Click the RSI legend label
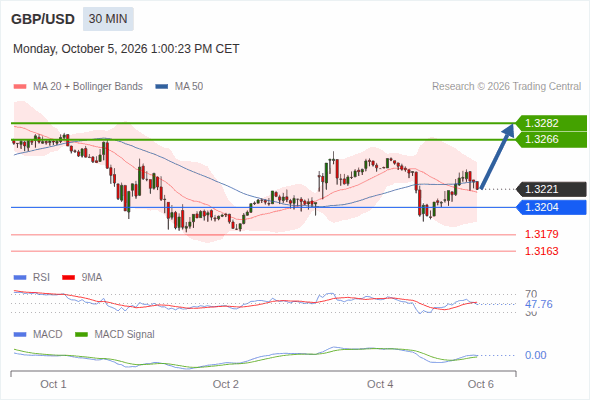 [41, 278]
